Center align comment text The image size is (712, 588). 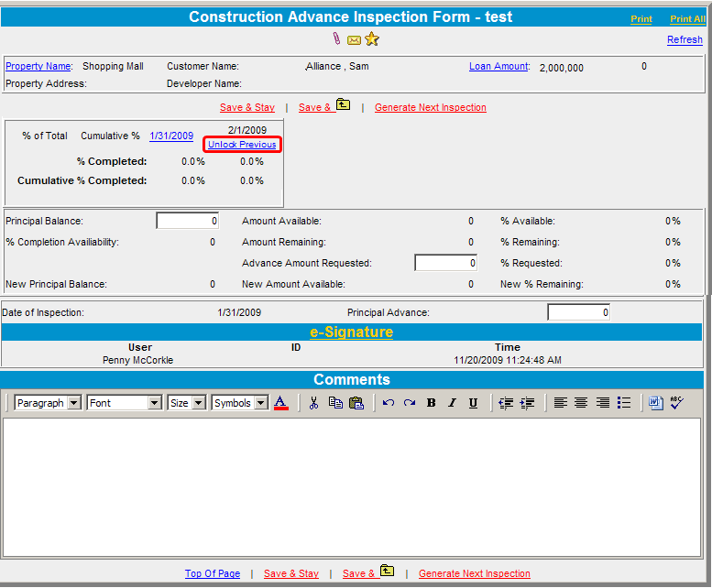pos(581,402)
